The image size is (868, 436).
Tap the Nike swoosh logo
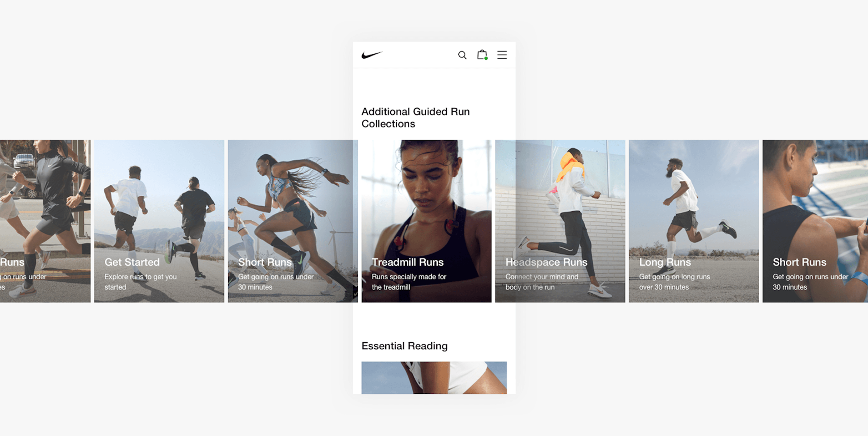point(372,55)
